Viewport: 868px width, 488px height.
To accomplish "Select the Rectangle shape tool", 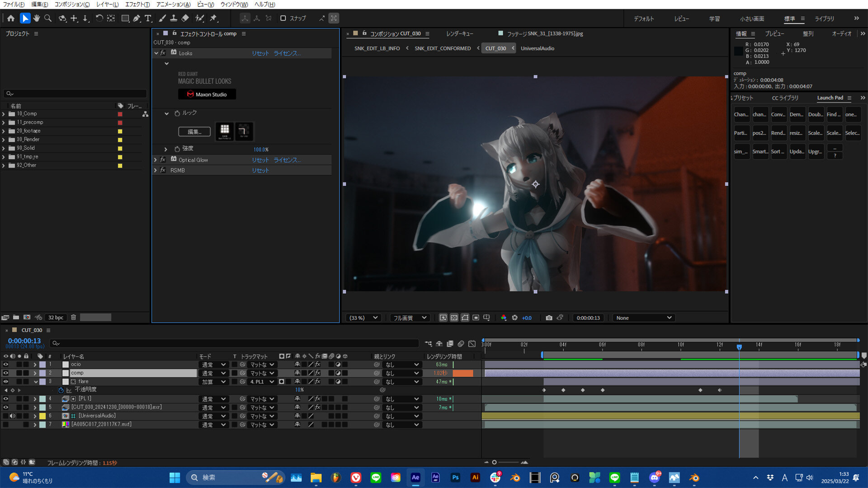I will 125,19.
